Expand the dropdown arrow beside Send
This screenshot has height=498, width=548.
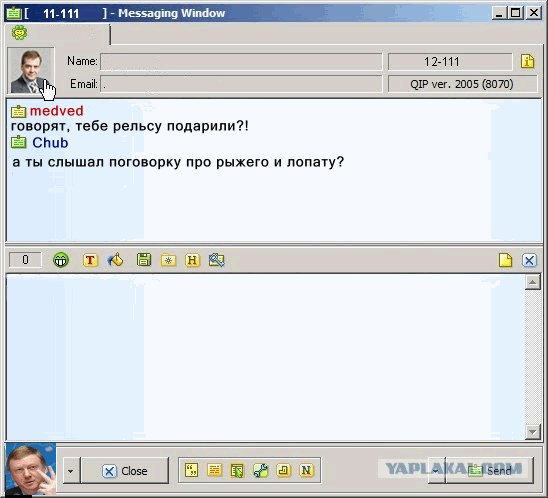point(436,470)
